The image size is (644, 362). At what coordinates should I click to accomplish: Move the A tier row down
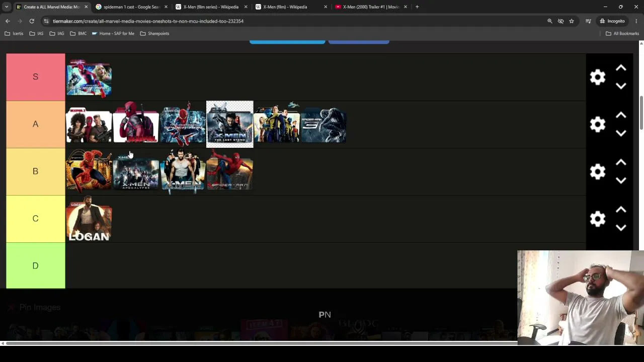621,133
